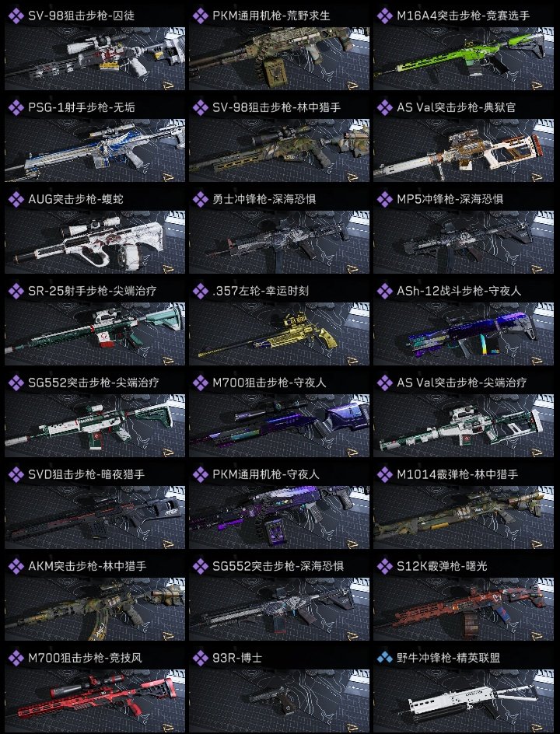Select the AKM突击步枪-林中猎手 weapon image
This screenshot has width=560, height=734.
95,609
